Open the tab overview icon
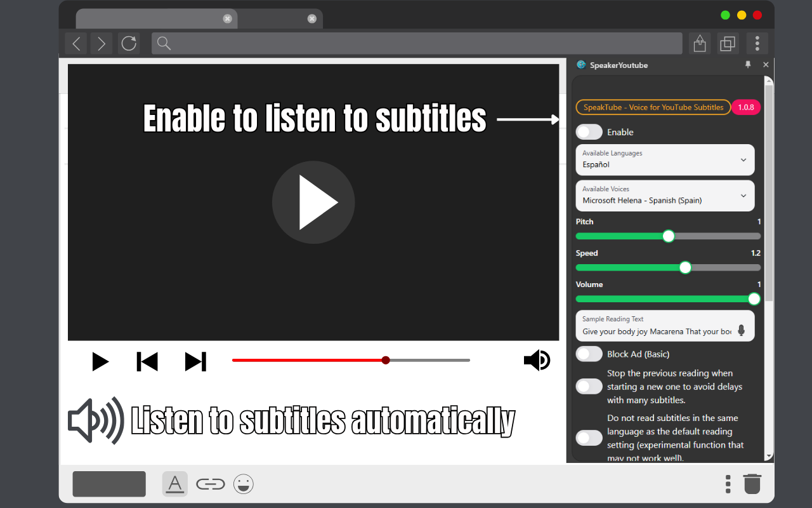 (728, 43)
